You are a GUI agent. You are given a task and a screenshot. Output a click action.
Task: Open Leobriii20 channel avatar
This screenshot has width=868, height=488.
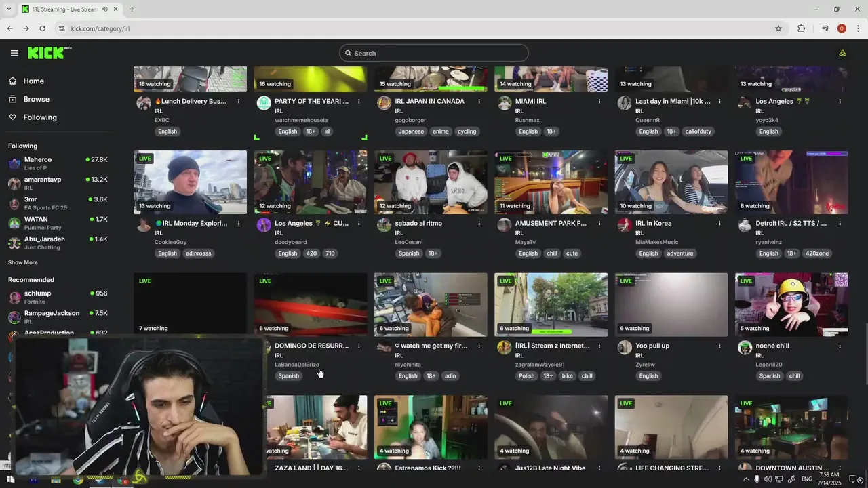click(745, 348)
